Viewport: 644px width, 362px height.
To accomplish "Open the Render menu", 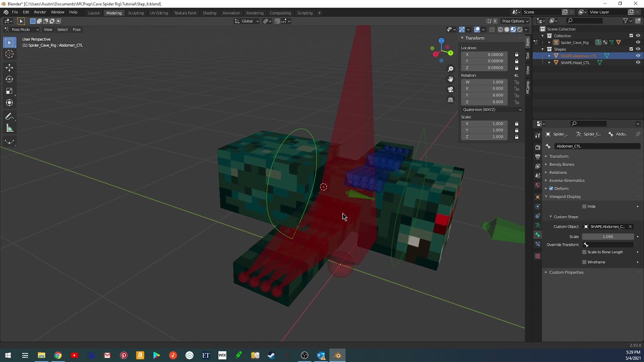I will point(40,12).
